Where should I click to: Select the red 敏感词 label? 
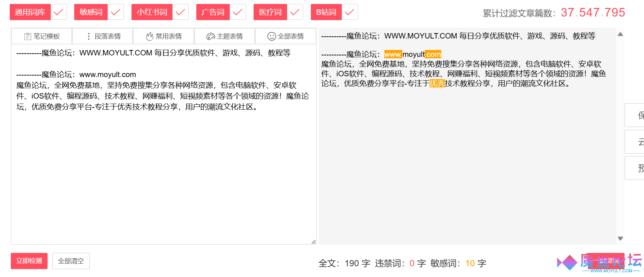coord(91,12)
